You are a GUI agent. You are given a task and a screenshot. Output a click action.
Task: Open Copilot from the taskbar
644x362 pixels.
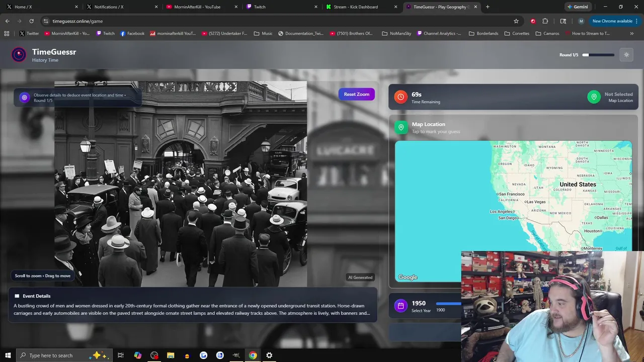point(137,355)
